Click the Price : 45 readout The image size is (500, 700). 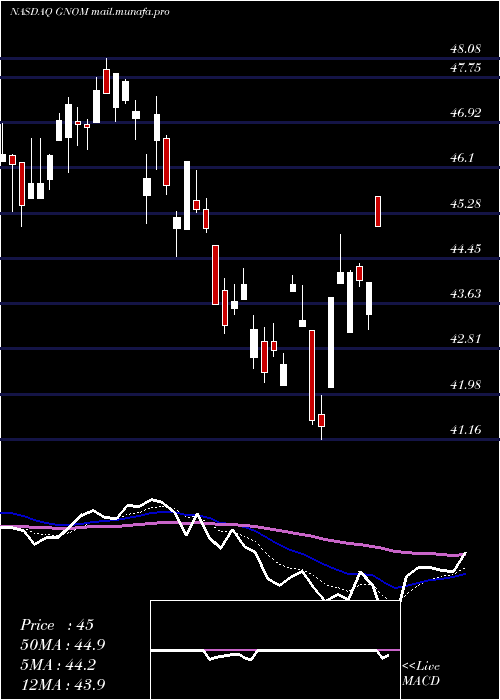(x=57, y=625)
